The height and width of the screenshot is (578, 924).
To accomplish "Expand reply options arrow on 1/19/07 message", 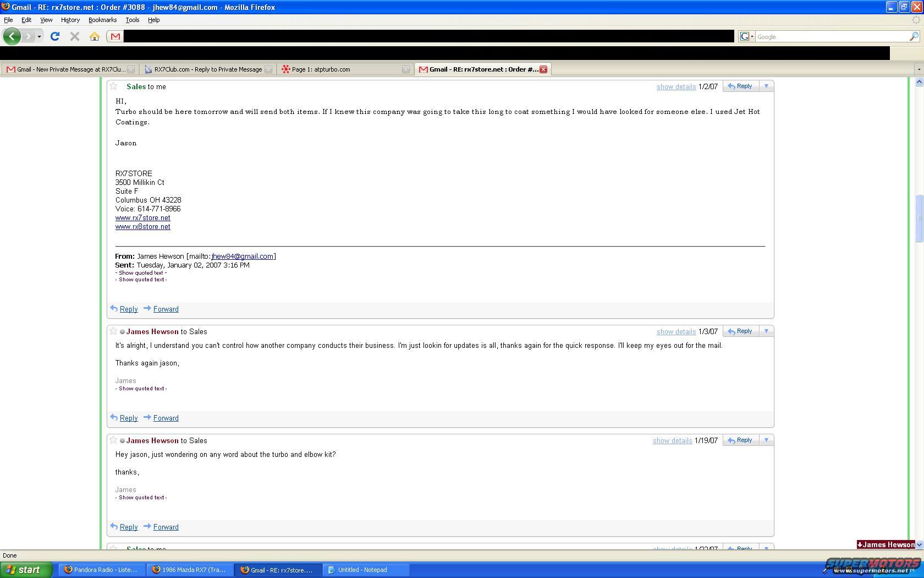I will tap(766, 440).
